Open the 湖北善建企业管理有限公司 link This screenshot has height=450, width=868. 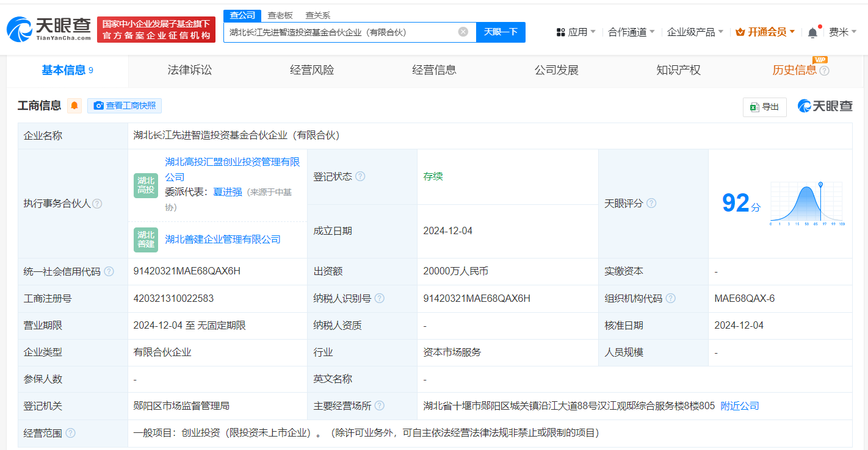pos(223,240)
